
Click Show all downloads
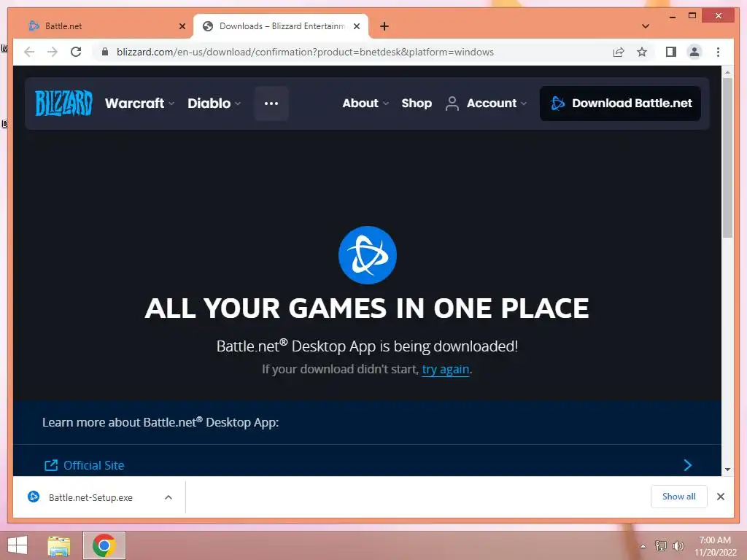point(678,497)
